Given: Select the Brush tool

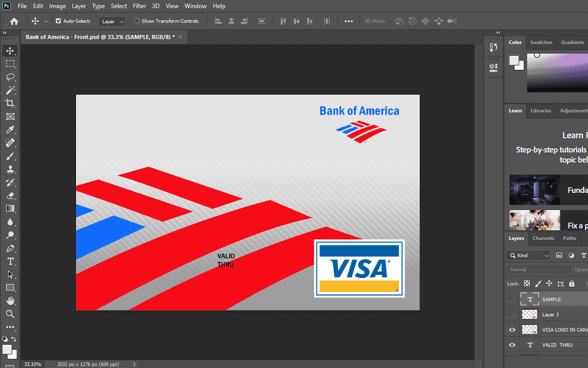Looking at the screenshot, I should [10, 156].
